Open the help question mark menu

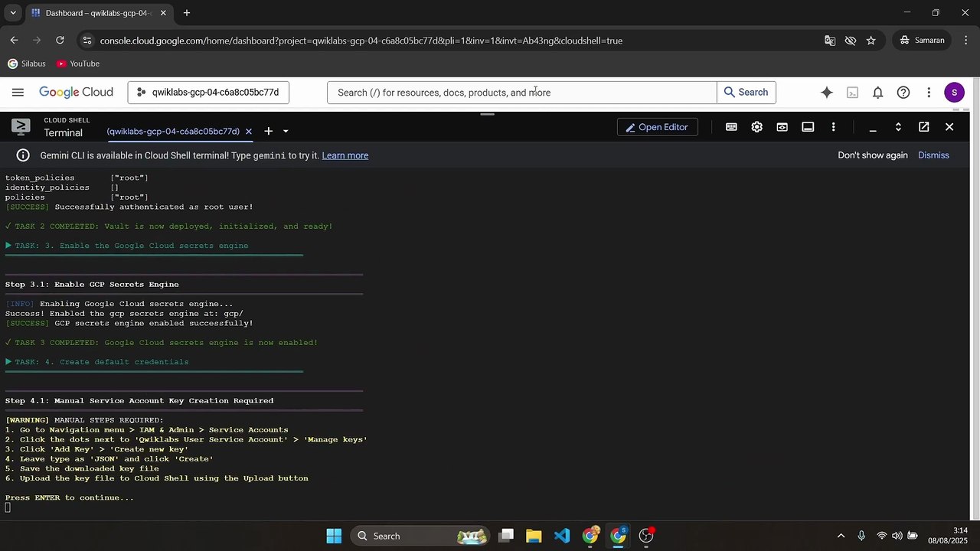tap(903, 93)
